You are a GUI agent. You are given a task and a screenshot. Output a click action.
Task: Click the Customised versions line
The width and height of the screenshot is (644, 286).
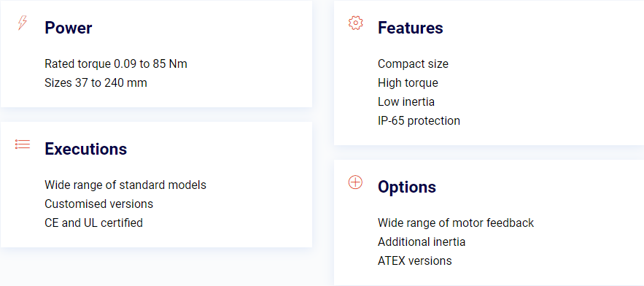[98, 204]
